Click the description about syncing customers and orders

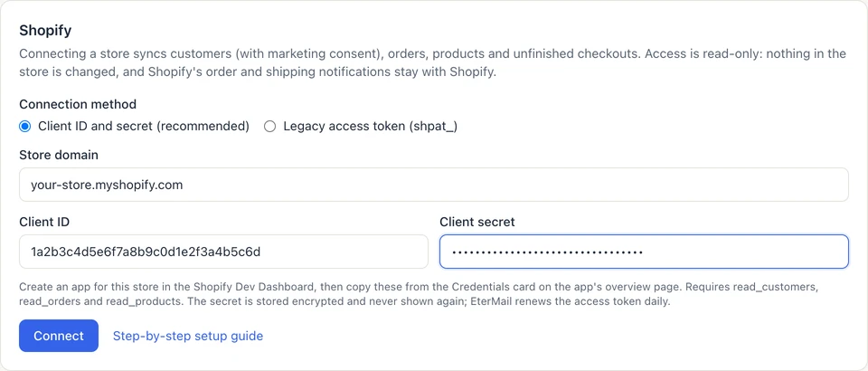click(433, 63)
